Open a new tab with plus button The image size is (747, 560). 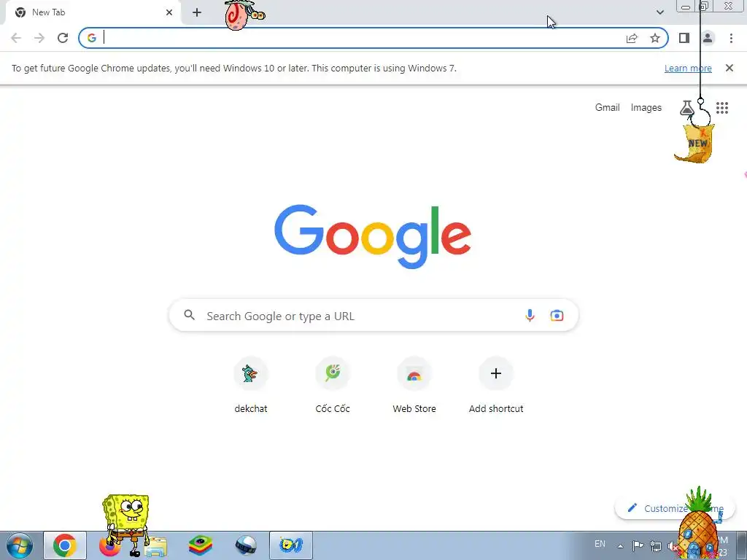[197, 12]
